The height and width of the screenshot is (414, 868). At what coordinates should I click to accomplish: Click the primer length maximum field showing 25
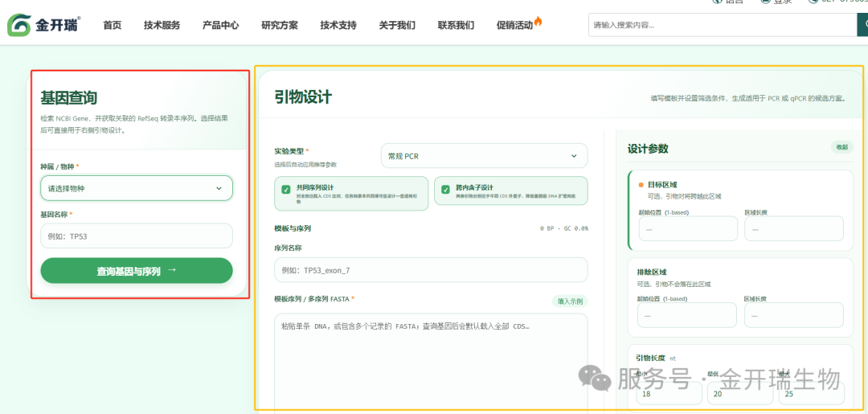[x=812, y=394]
